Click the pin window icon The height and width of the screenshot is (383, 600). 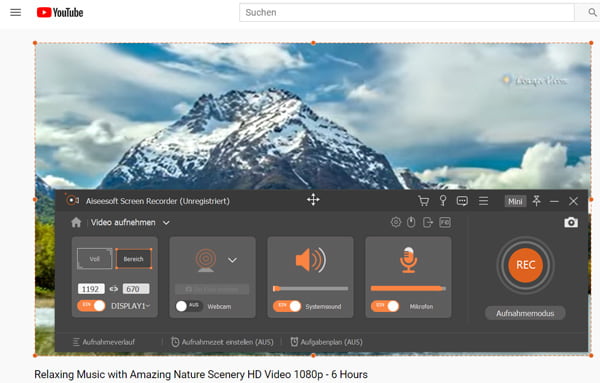click(x=536, y=201)
